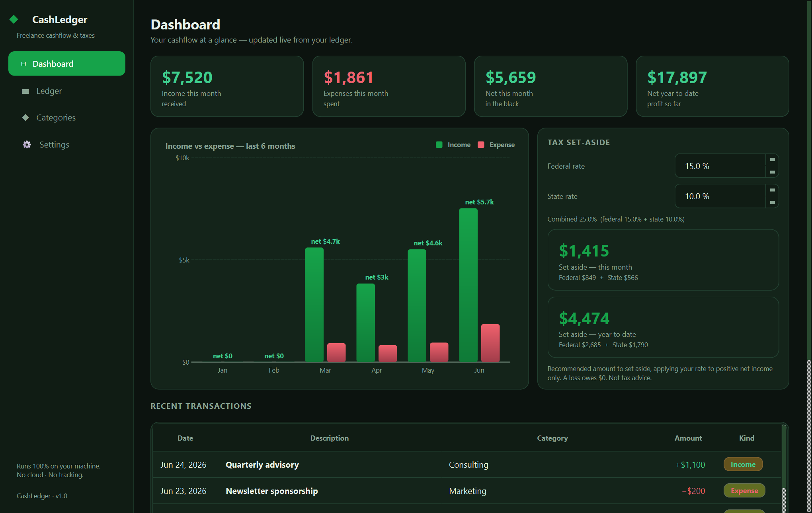Toggle the Income legend swatch
This screenshot has width=812, height=513.
pyautogui.click(x=439, y=145)
